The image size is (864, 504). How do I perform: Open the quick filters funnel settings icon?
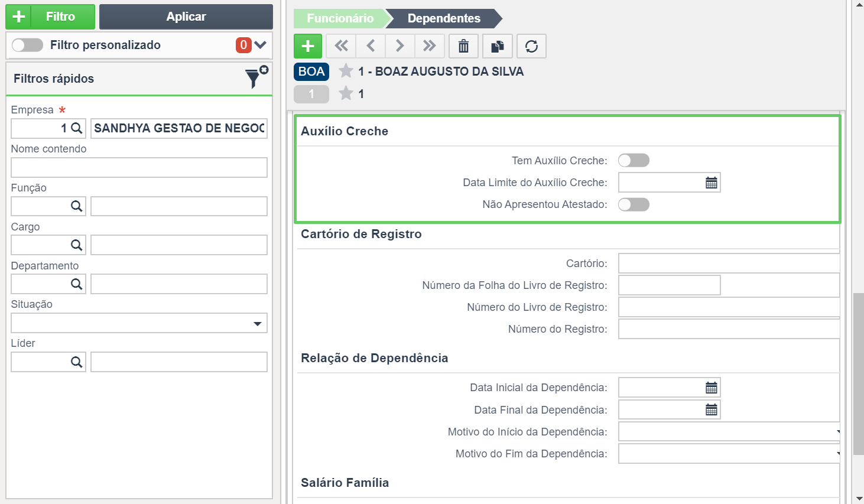coord(256,77)
